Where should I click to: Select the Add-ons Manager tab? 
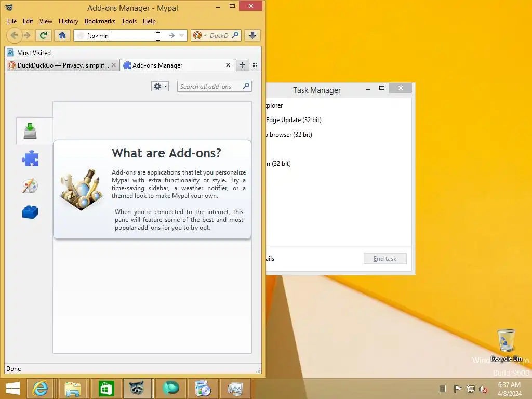point(177,65)
